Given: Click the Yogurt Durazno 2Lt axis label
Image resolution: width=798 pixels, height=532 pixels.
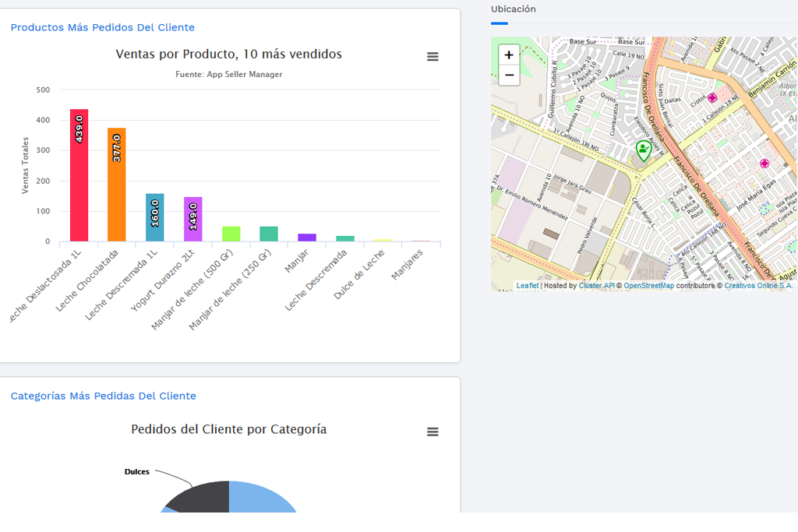Looking at the screenshot, I should pos(162,280).
